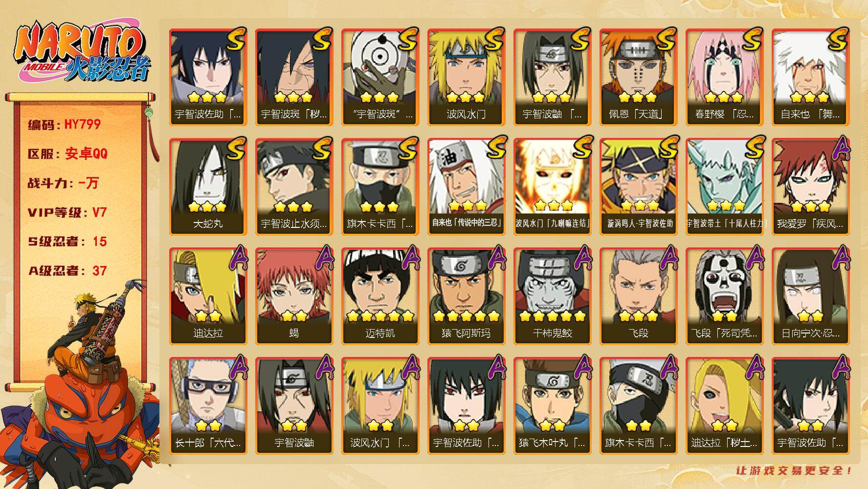The width and height of the screenshot is (868, 489).
Task: Click the 编码 HY799 account code text
Action: pyautogui.click(x=65, y=124)
